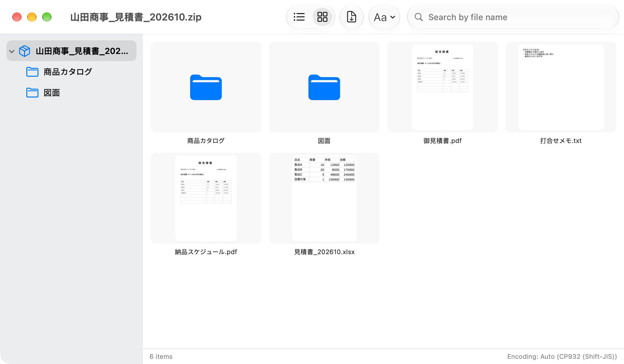Screen dimensions: 624x364
Task: Minimize the window with yellow button
Action: (x=32, y=17)
